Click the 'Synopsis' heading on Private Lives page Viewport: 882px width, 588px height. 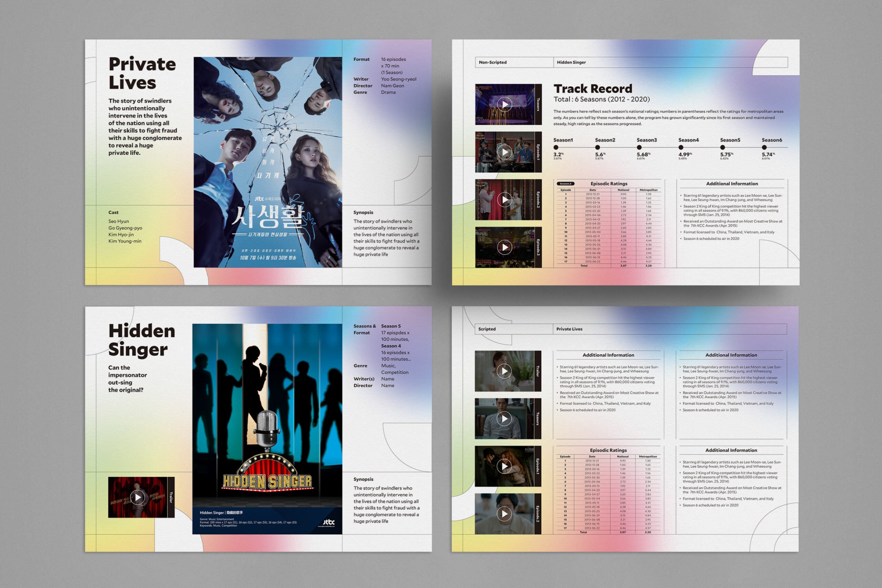click(x=363, y=212)
